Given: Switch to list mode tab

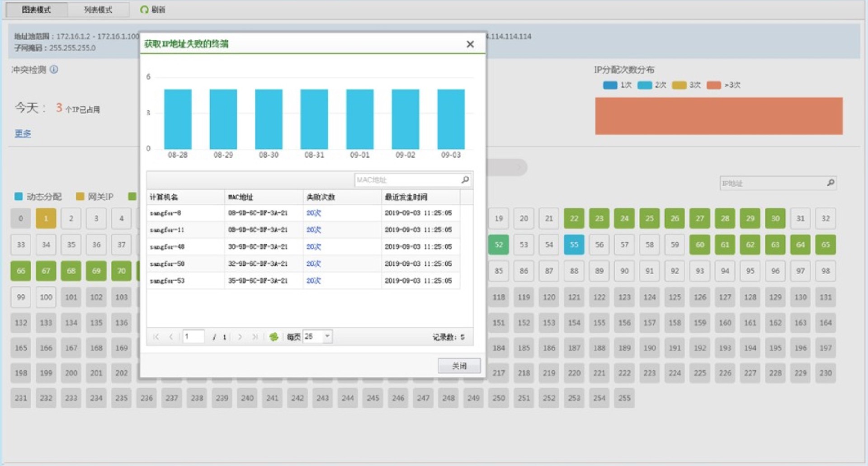Looking at the screenshot, I should point(98,9).
